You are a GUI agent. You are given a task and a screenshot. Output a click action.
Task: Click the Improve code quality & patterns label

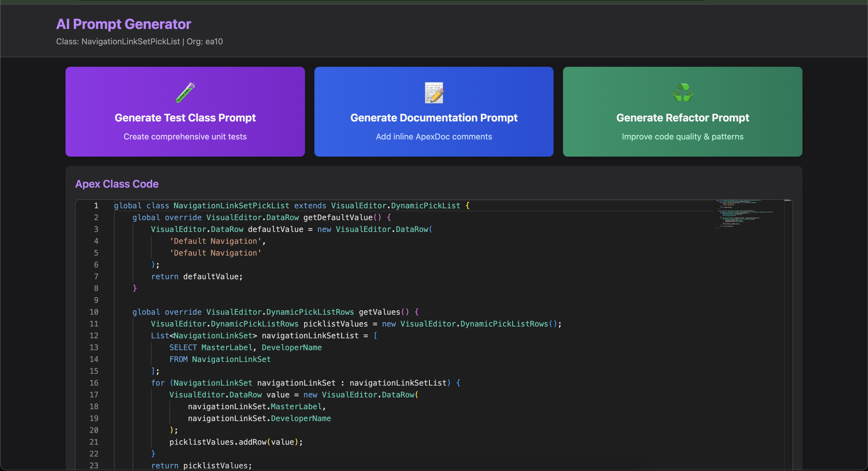682,137
